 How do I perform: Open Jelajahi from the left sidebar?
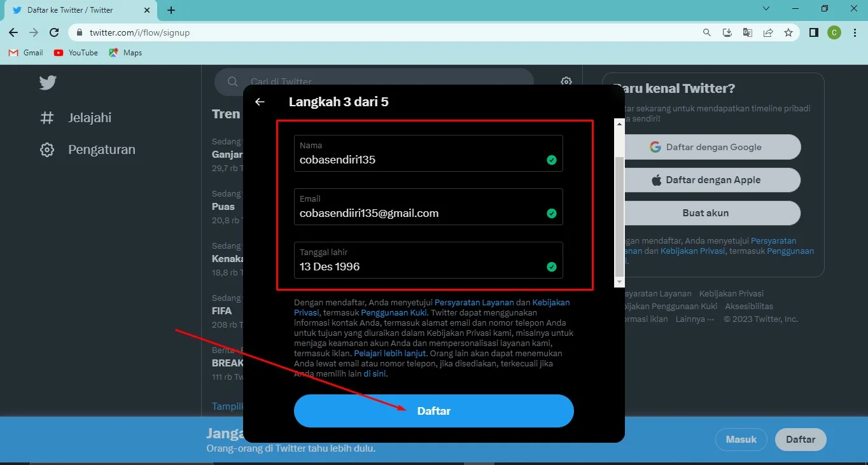click(78, 118)
